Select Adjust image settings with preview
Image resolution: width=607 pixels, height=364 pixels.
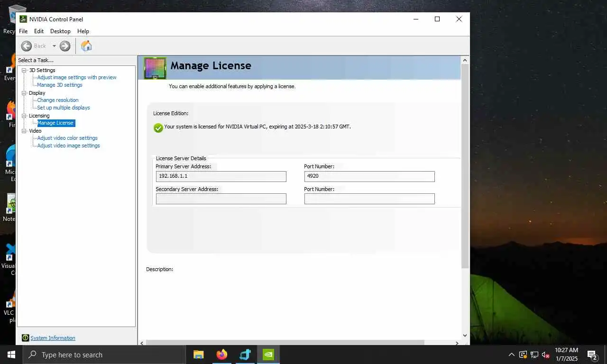(77, 77)
